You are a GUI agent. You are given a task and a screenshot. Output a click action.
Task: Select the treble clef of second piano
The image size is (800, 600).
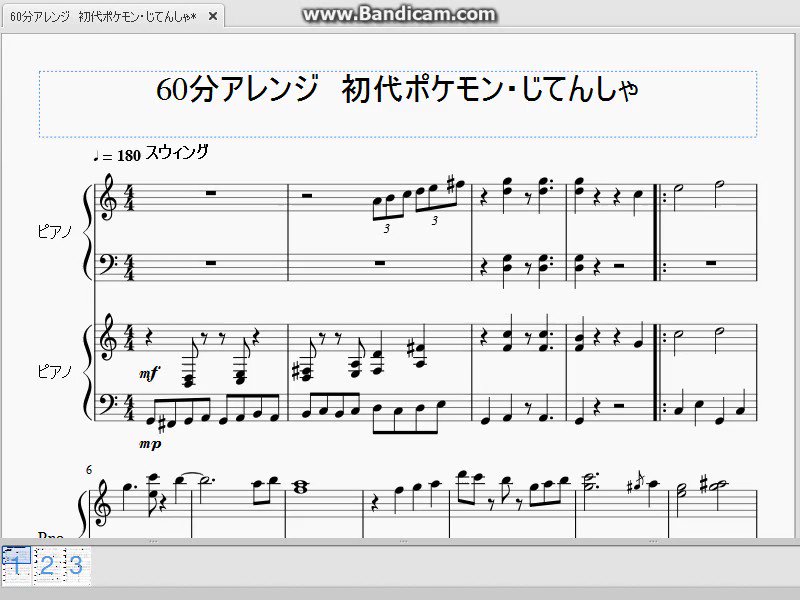point(108,337)
